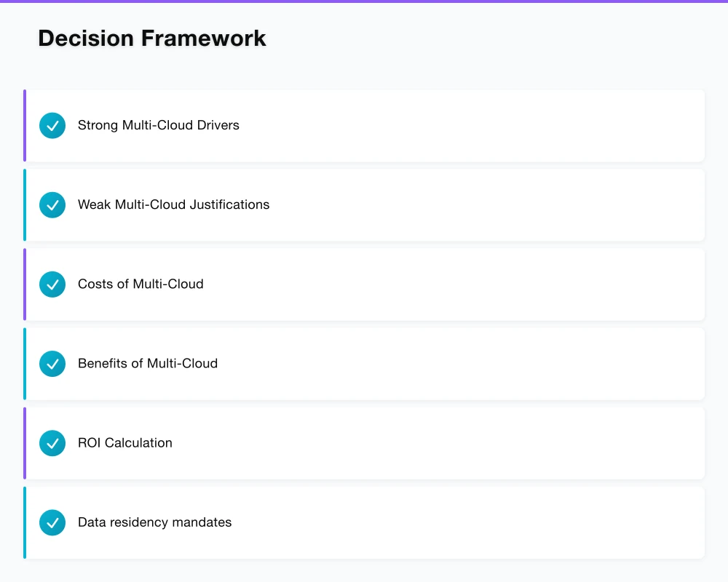Viewport: 728px width, 582px height.
Task: Click the ROI Calculation text label
Action: (x=125, y=442)
